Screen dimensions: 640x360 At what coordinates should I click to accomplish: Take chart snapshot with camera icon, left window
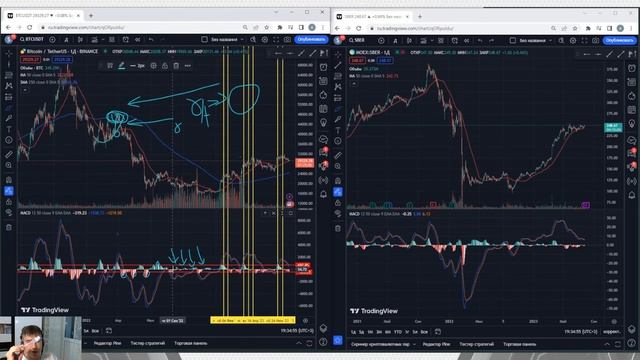click(287, 40)
